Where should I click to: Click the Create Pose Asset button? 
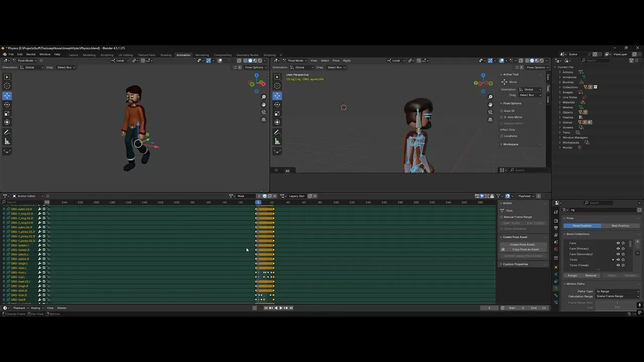tap(523, 244)
